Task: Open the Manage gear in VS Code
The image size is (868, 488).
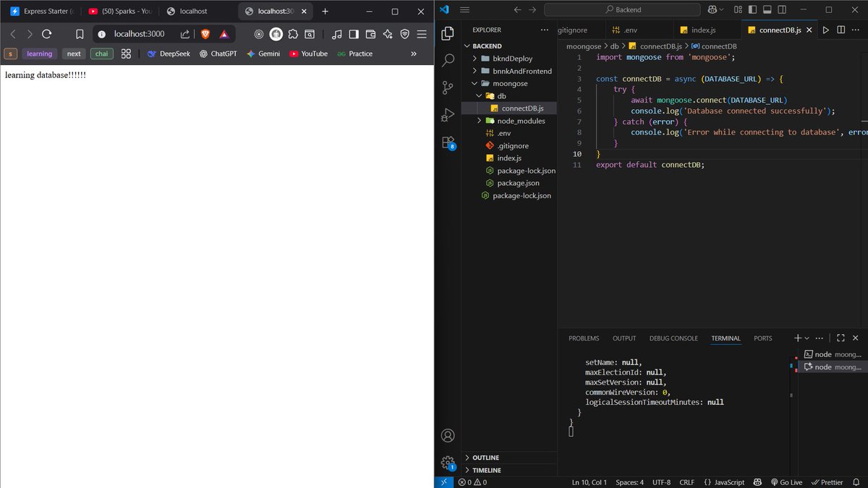Action: point(448,463)
